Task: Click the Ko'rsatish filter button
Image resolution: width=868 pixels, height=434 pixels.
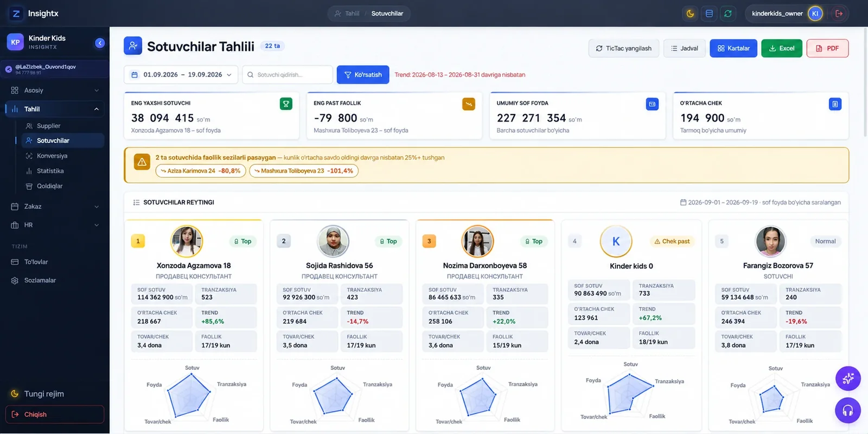Action: click(x=363, y=75)
